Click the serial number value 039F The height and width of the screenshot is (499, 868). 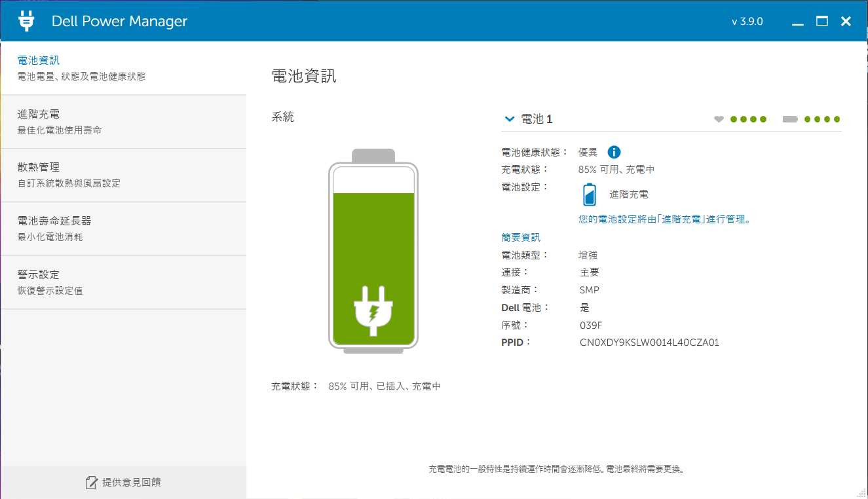[591, 325]
